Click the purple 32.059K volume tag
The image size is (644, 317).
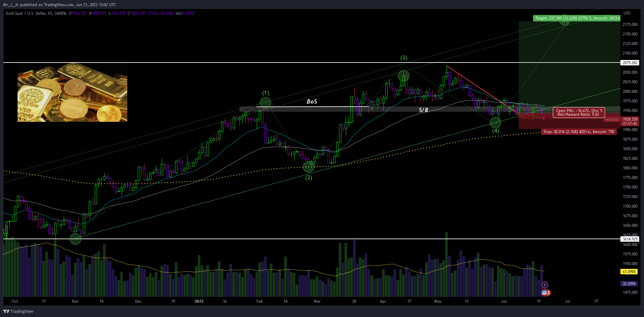(x=629, y=284)
